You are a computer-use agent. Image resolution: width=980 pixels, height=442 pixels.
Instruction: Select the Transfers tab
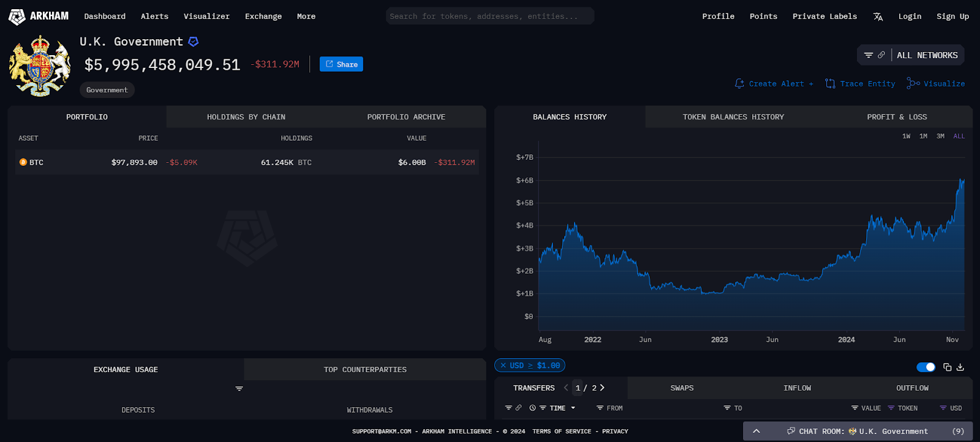pos(534,388)
